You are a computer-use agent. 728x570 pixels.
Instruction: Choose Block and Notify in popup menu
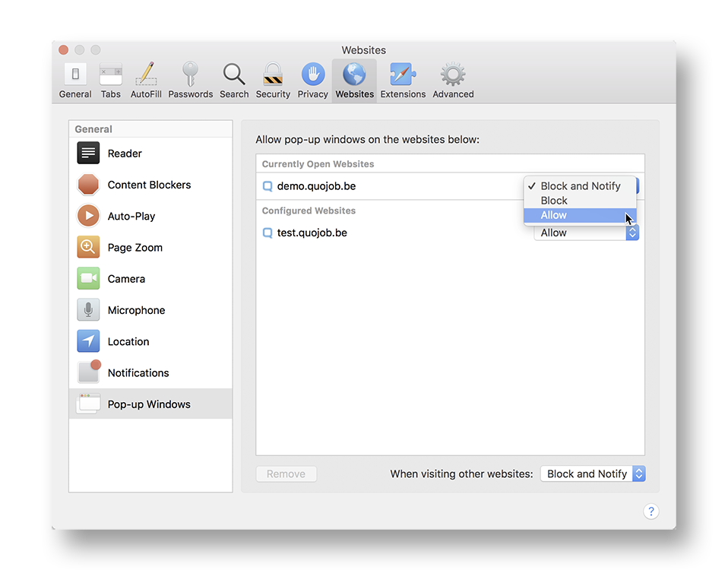click(580, 186)
